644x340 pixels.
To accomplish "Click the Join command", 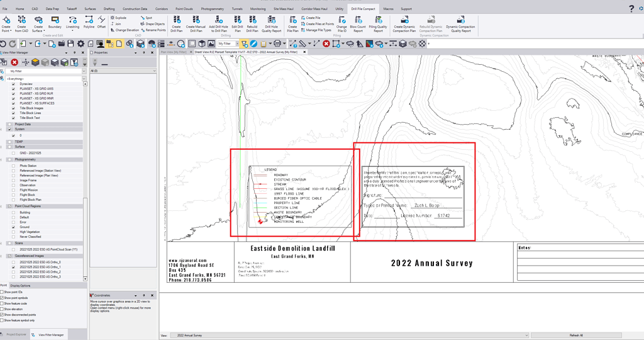I will point(116,24).
